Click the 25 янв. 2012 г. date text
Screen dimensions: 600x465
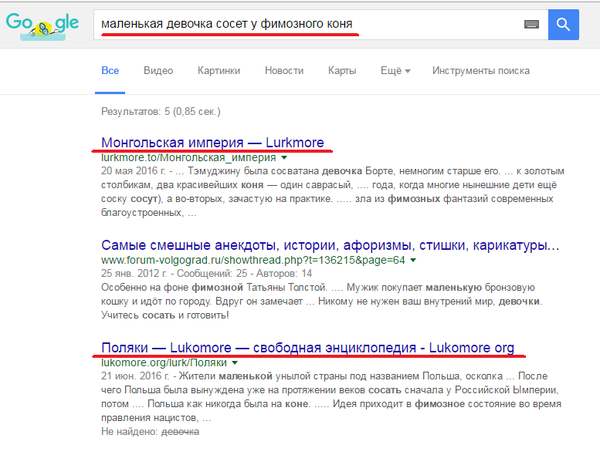tap(134, 274)
